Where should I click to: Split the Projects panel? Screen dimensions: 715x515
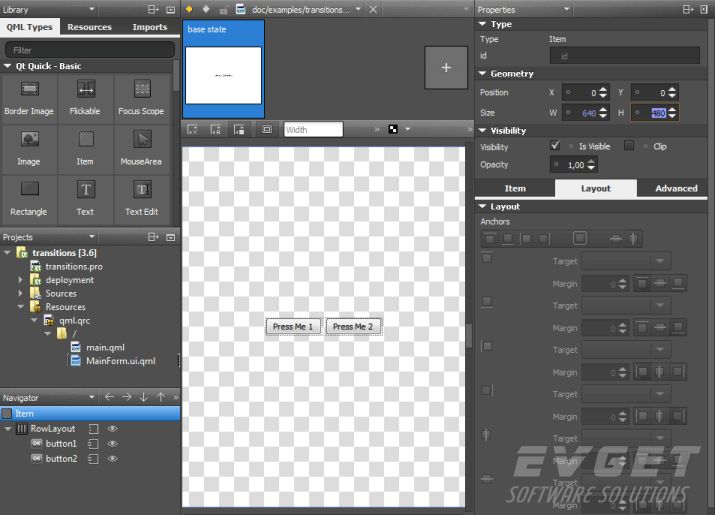(x=153, y=237)
